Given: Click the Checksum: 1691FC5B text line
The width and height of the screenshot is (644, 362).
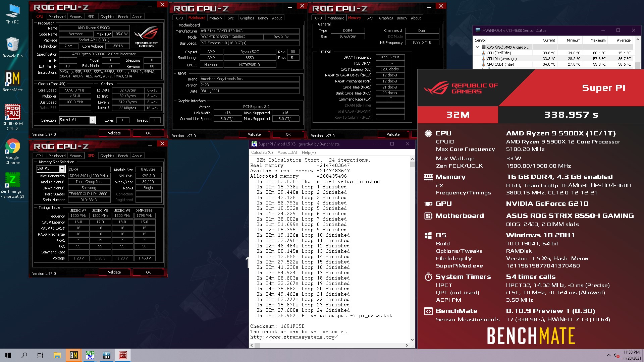Looking at the screenshot, I should [x=277, y=326].
